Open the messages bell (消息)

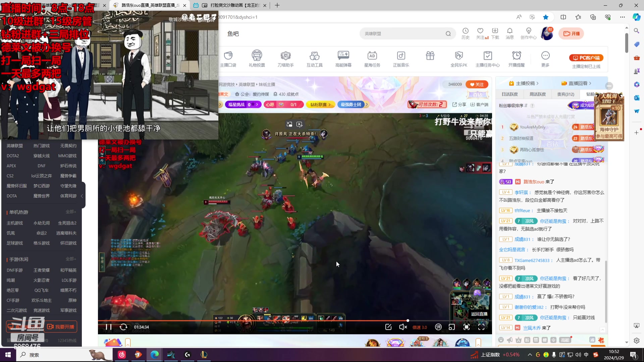pyautogui.click(x=510, y=34)
